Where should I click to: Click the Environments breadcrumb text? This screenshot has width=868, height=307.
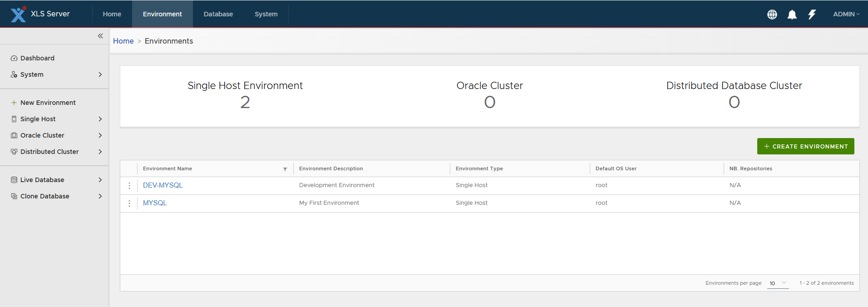point(169,41)
